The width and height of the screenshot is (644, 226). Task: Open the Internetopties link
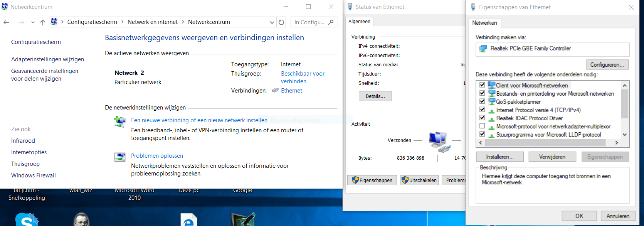(29, 152)
